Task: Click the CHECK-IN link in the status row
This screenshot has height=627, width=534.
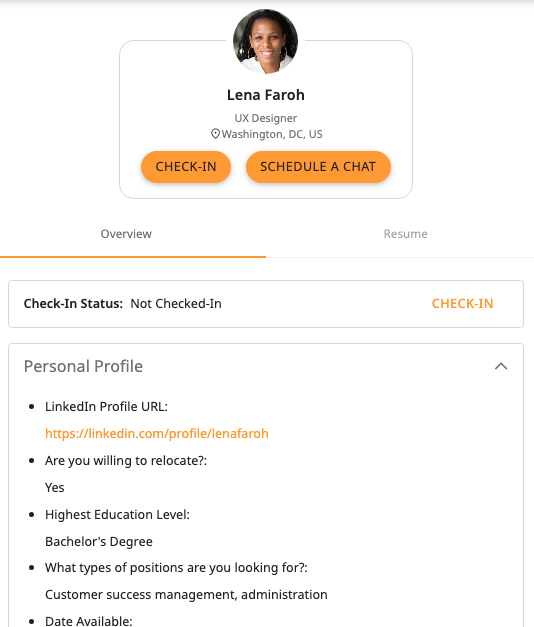Action: (462, 304)
